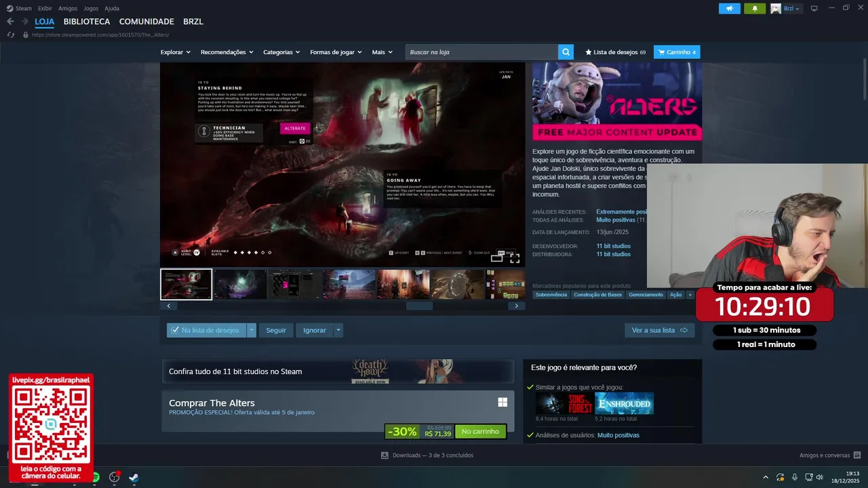Viewport: 868px width, 488px height.
Task: Open the announcements megaphone icon
Action: (x=730, y=8)
